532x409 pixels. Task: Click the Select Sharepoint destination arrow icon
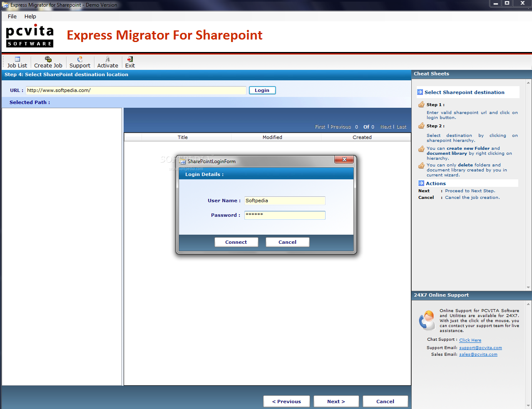coord(420,92)
